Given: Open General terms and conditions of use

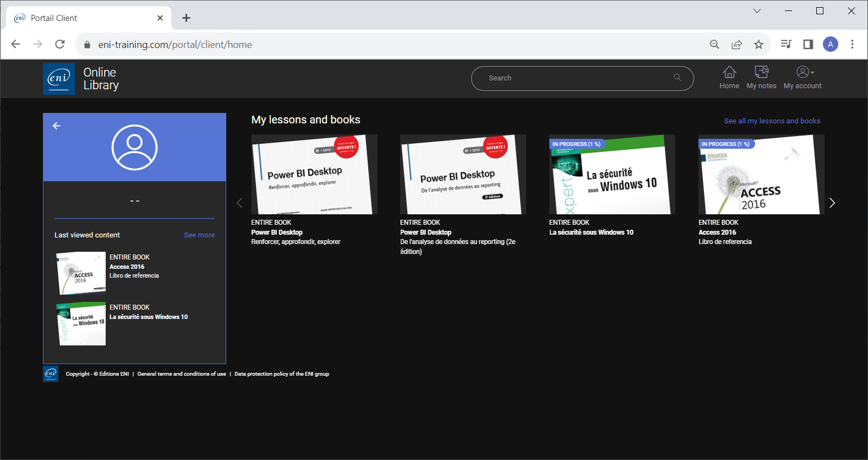Looking at the screenshot, I should click(182, 374).
